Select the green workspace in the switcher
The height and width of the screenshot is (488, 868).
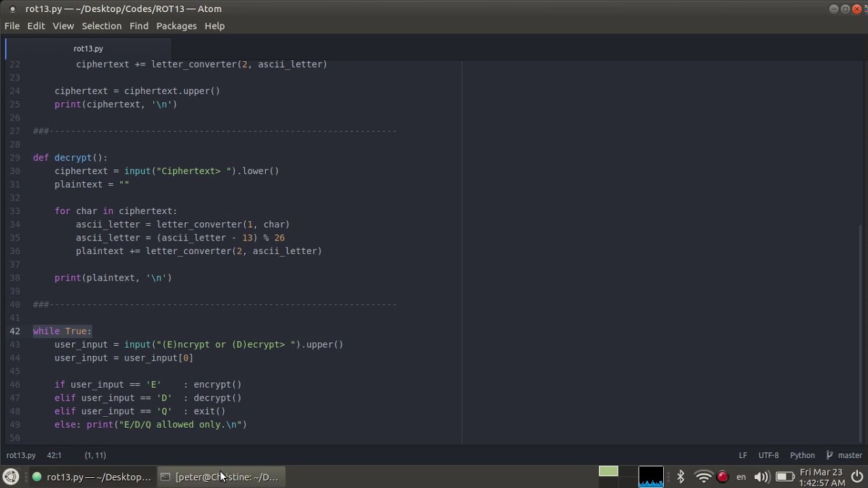608,471
